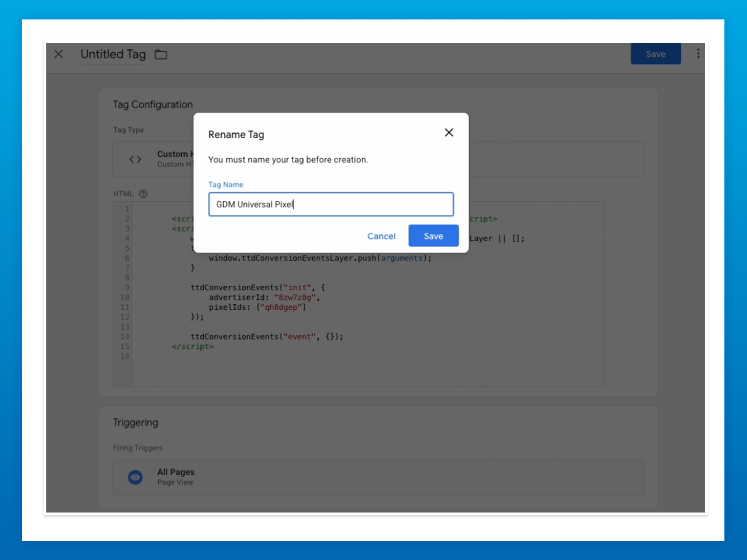
Task: Click line number 16 in the editor
Action: click(x=124, y=356)
